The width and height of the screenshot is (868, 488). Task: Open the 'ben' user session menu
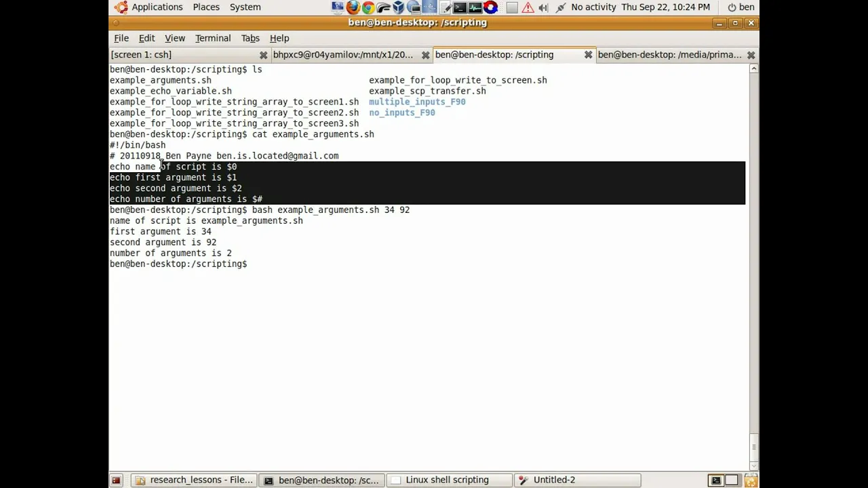click(741, 7)
